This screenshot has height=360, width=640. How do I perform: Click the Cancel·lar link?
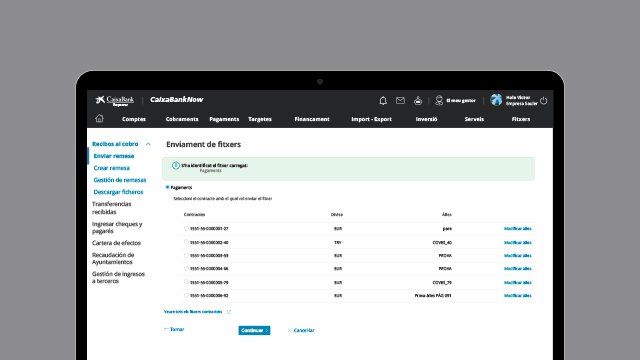pyautogui.click(x=301, y=331)
